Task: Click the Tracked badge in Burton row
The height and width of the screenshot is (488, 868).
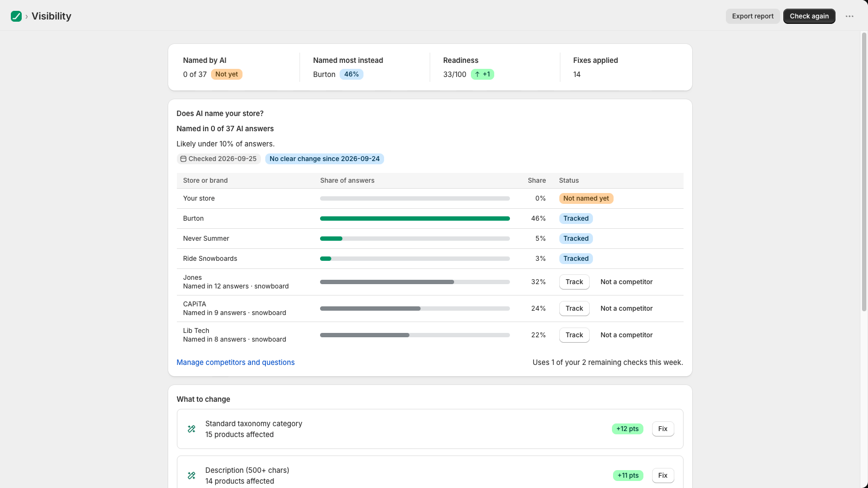Action: (576, 219)
